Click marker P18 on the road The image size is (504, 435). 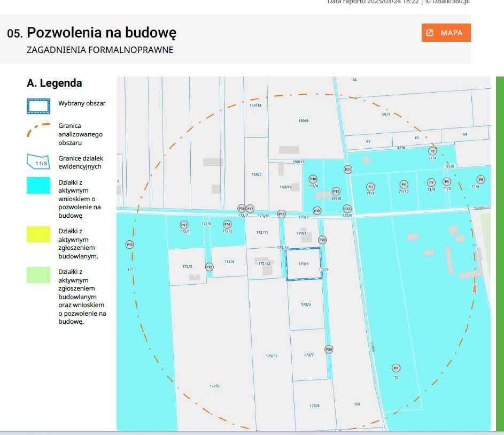[282, 214]
